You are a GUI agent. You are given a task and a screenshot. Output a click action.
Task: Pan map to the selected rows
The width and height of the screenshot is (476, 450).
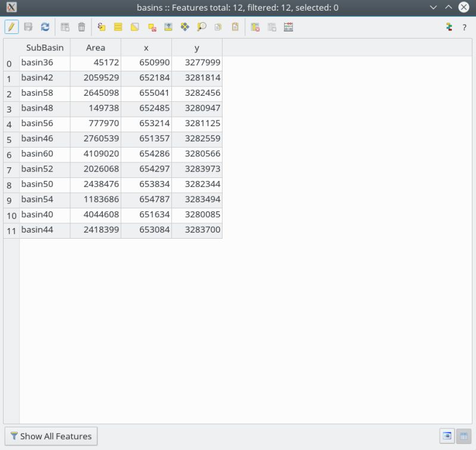(x=184, y=27)
